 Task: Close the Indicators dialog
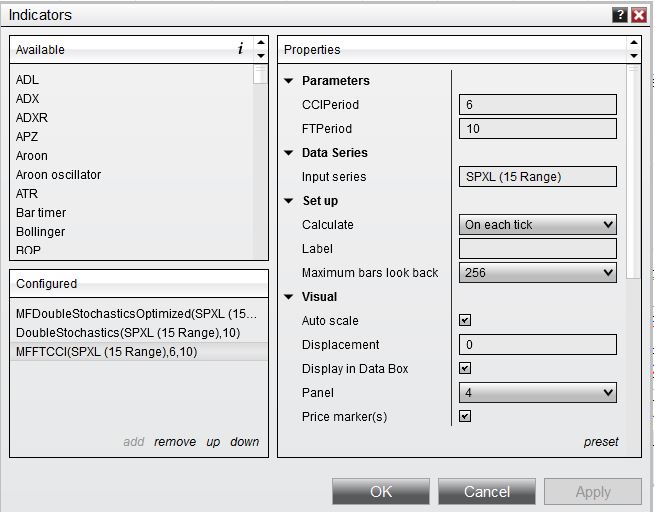pyautogui.click(x=639, y=15)
